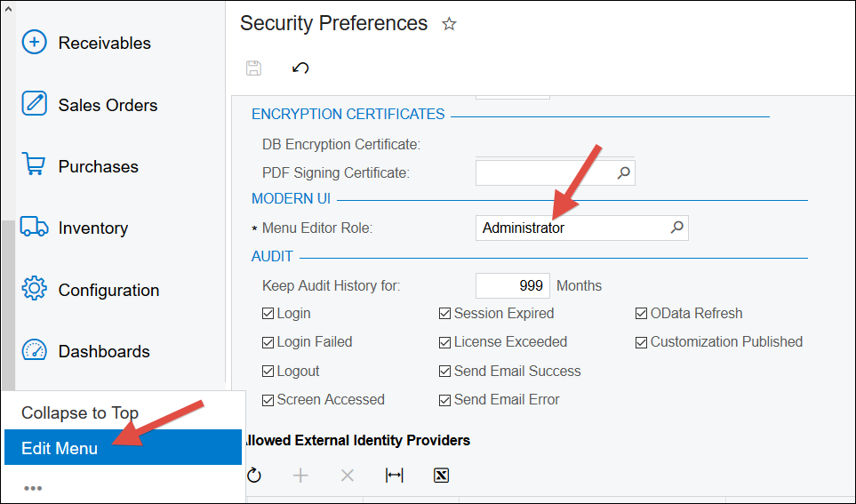856x504 pixels.
Task: Expand more options ellipsis in sidebar
Action: click(33, 488)
